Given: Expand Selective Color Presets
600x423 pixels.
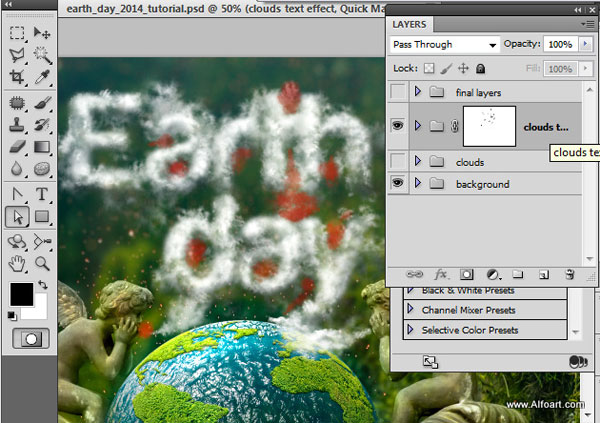Looking at the screenshot, I should (411, 329).
